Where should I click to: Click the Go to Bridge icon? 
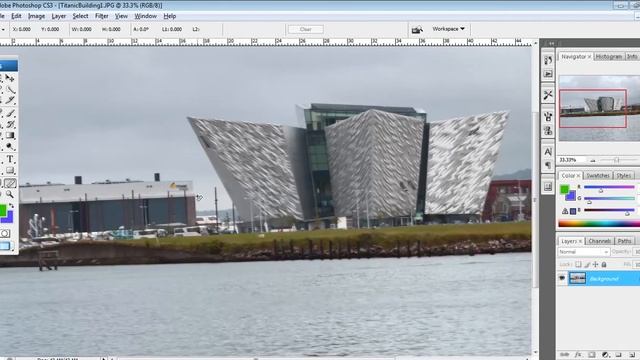coord(417,29)
